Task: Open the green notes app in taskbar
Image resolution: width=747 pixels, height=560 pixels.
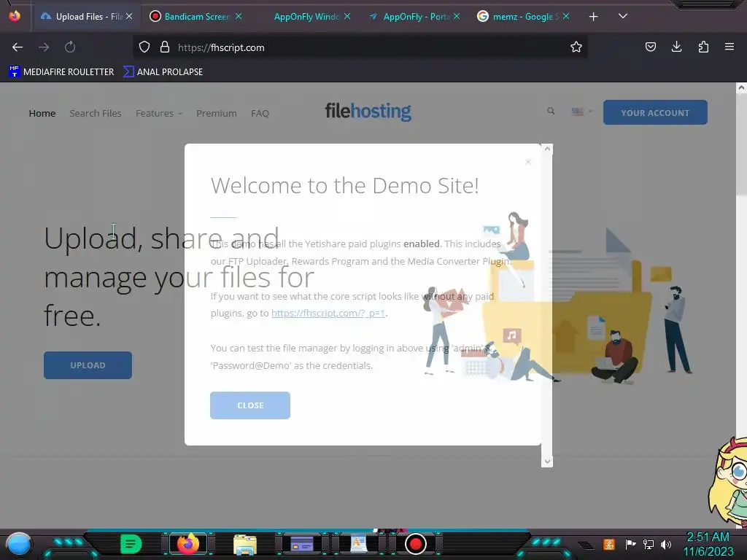Action: click(x=131, y=544)
